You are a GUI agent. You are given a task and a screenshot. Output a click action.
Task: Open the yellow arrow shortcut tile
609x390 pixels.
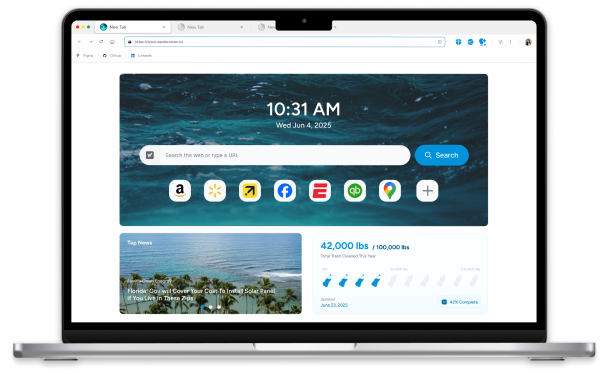pos(250,191)
